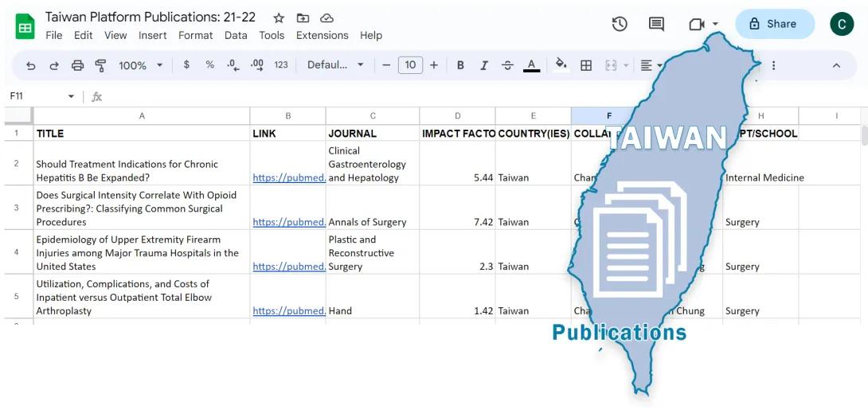The image size is (868, 413).
Task: Print the spreadsheet
Action: click(77, 65)
